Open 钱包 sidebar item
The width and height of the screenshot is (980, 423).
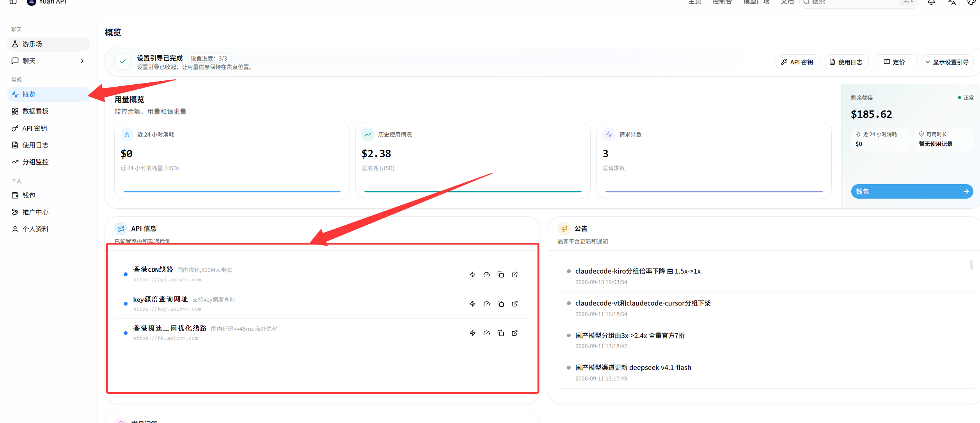pyautogui.click(x=48, y=196)
